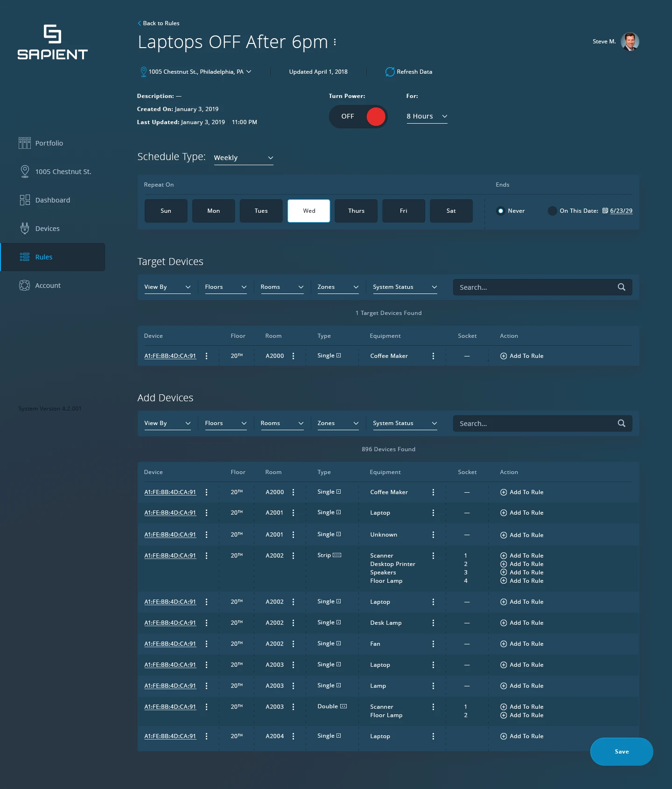Viewport: 672px width, 789px height.
Task: Click the search magnifier in Add Devices
Action: coord(621,423)
